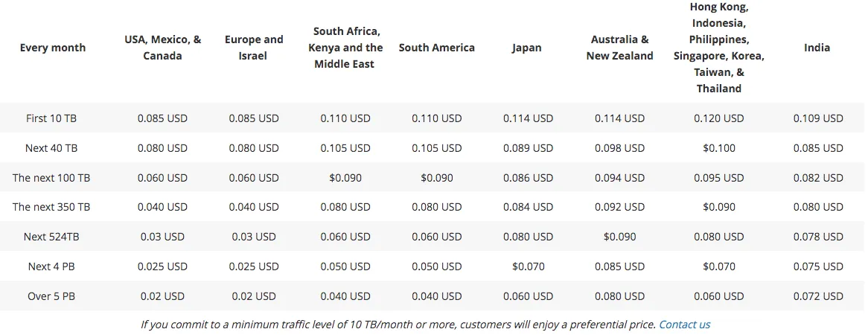Image resolution: width=868 pixels, height=335 pixels.
Task: Select the Australia & New Zealand header
Action: [620, 48]
